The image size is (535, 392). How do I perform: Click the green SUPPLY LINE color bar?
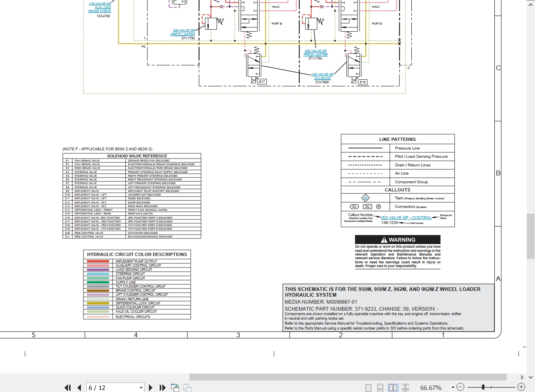click(x=98, y=282)
